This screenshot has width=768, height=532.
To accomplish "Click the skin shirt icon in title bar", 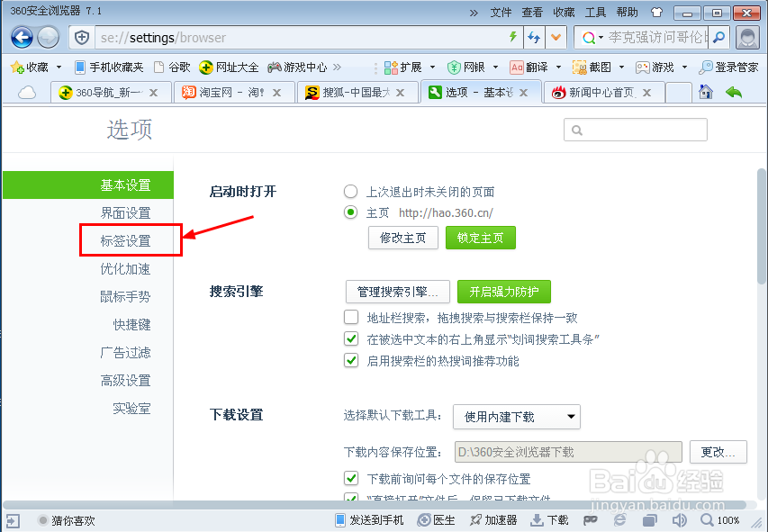I will tap(656, 12).
